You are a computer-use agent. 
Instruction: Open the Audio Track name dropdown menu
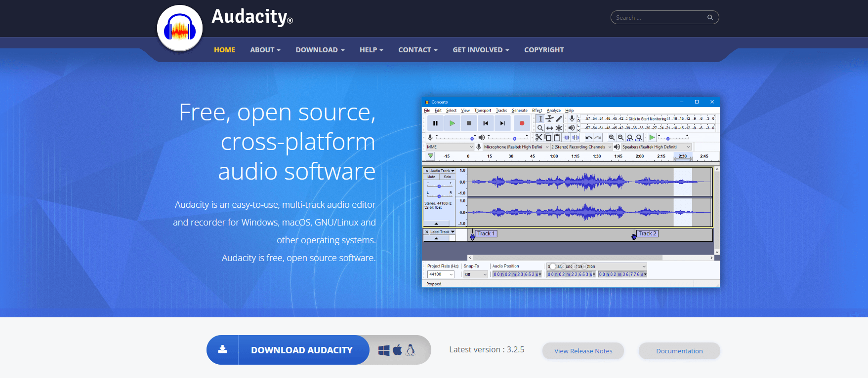pos(443,171)
